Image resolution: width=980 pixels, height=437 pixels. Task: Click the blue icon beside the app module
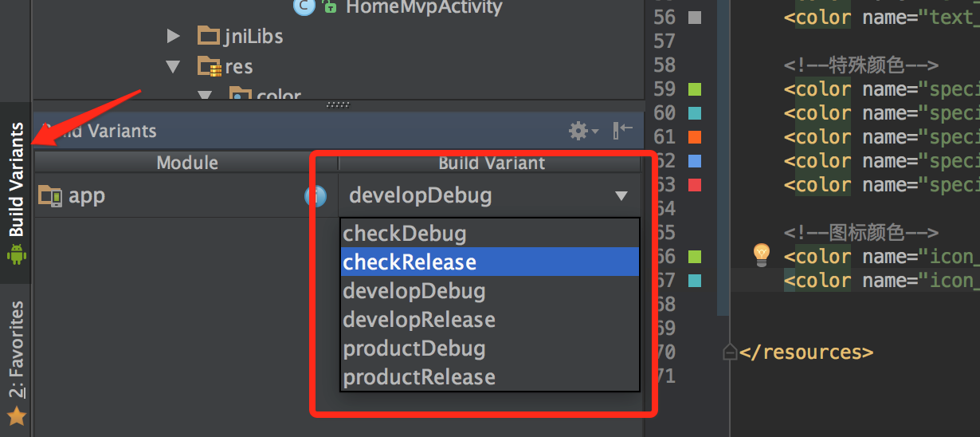click(315, 195)
